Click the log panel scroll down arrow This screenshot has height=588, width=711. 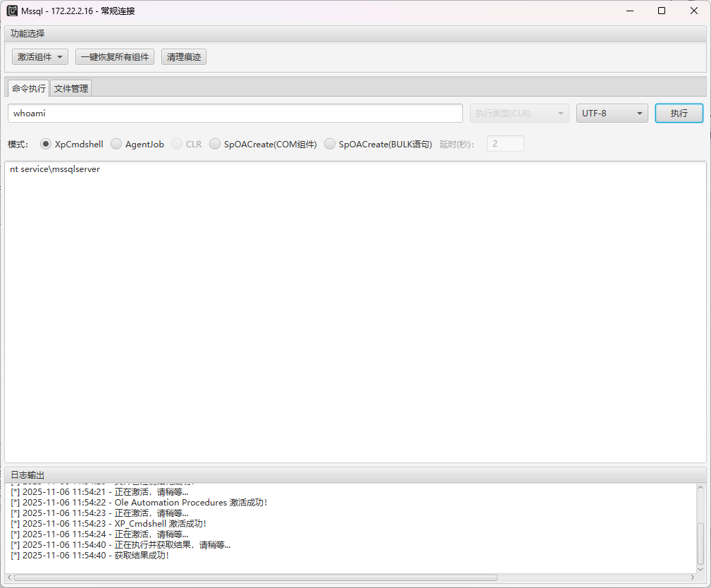700,568
